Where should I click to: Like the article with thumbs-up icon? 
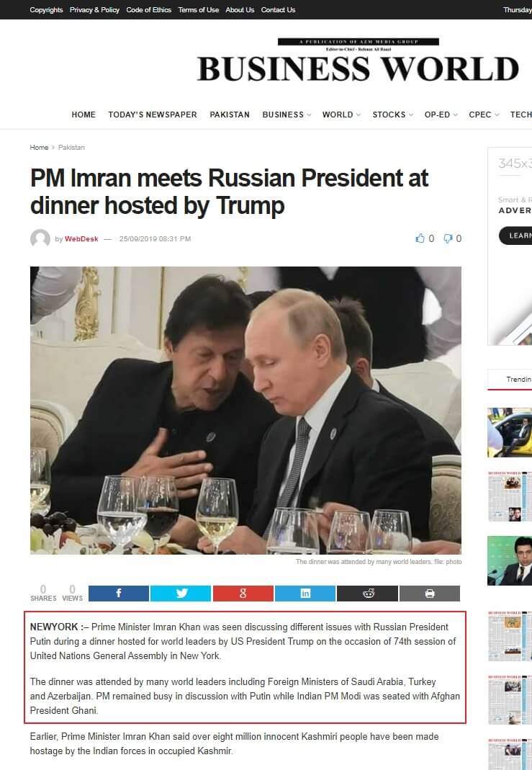(425, 238)
